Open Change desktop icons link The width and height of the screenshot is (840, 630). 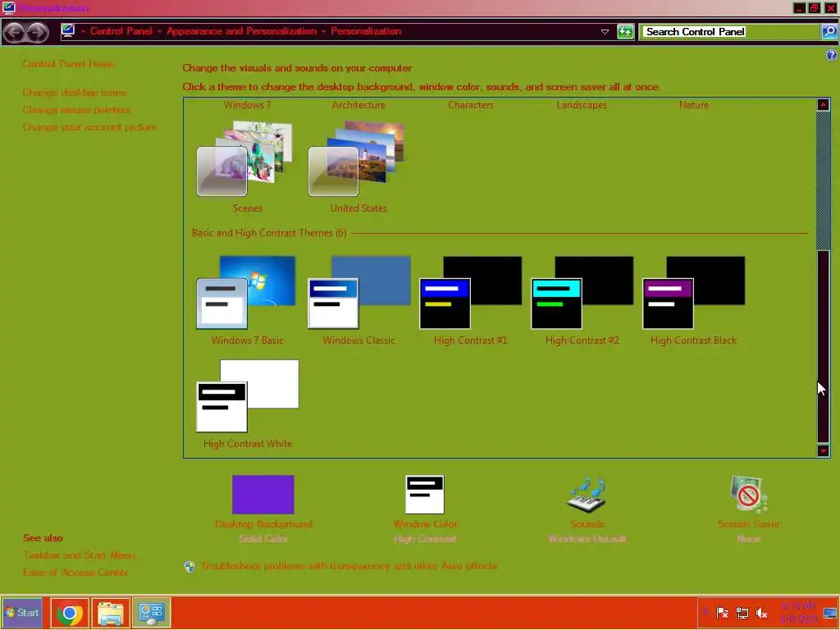click(x=74, y=93)
